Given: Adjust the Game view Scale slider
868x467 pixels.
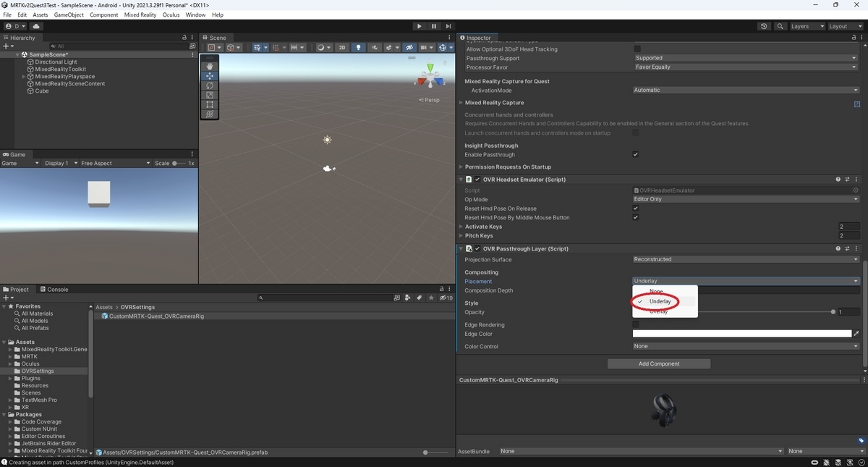Looking at the screenshot, I should (179, 163).
